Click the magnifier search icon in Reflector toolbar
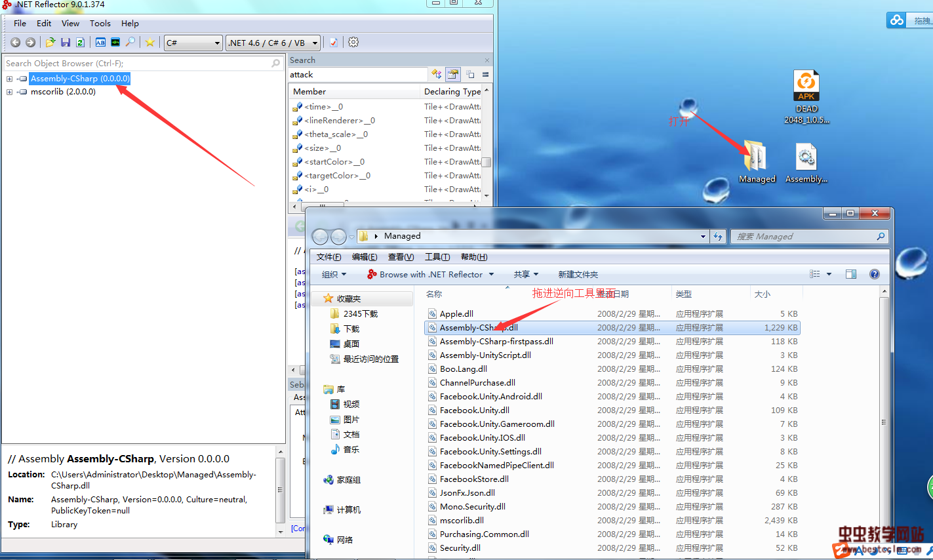 130,43
